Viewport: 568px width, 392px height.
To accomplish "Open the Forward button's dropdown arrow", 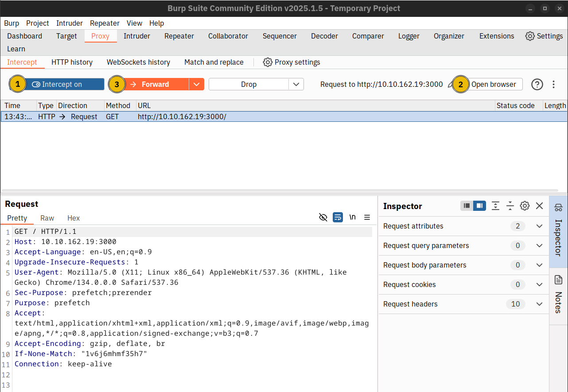I will 197,84.
